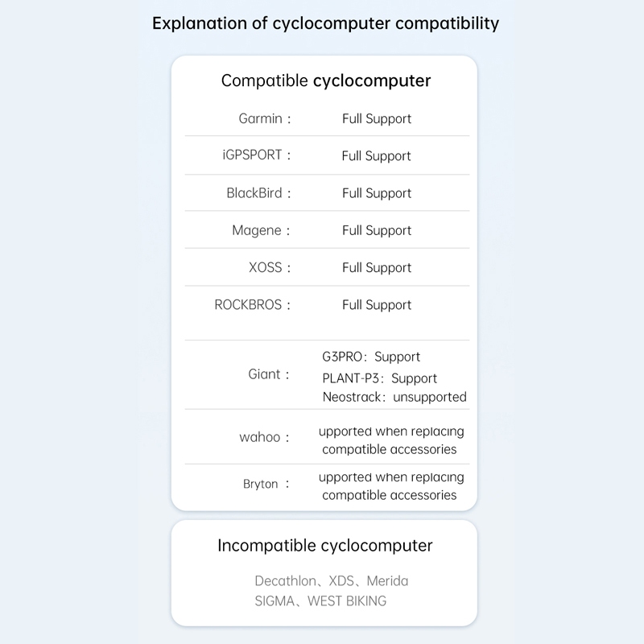Click Full Support beside ROCKBROS
This screenshot has width=644, height=644.
pos(377,305)
